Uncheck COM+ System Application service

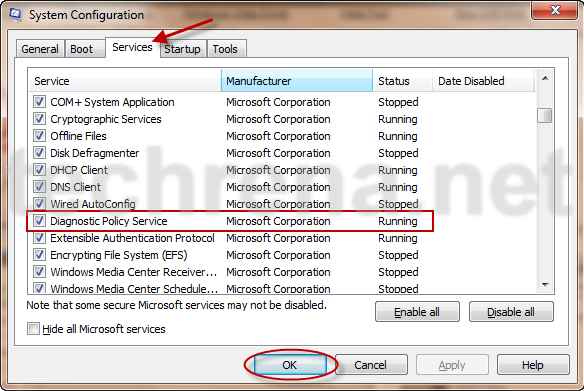(x=39, y=102)
